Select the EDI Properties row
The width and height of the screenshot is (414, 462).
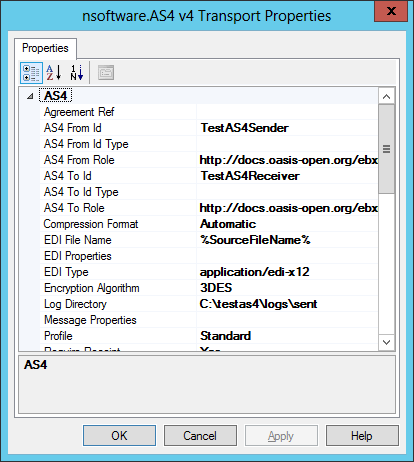click(x=208, y=256)
